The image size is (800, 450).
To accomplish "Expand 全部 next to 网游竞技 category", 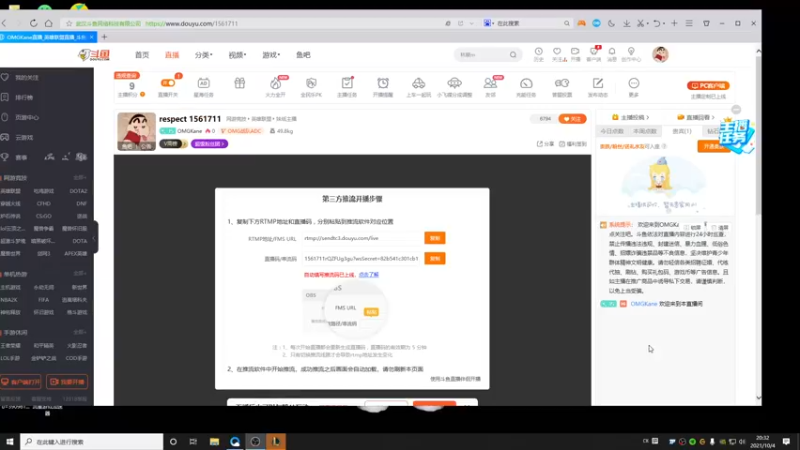I will pyautogui.click(x=80, y=178).
